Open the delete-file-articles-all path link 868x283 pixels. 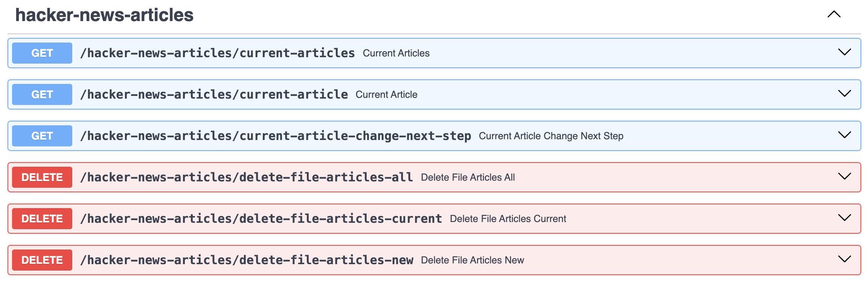click(x=247, y=177)
